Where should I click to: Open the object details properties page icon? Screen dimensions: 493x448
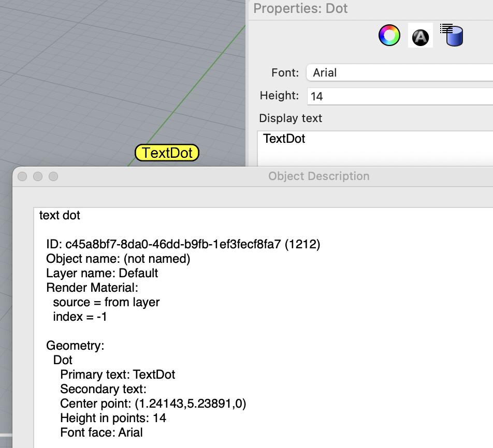click(452, 35)
